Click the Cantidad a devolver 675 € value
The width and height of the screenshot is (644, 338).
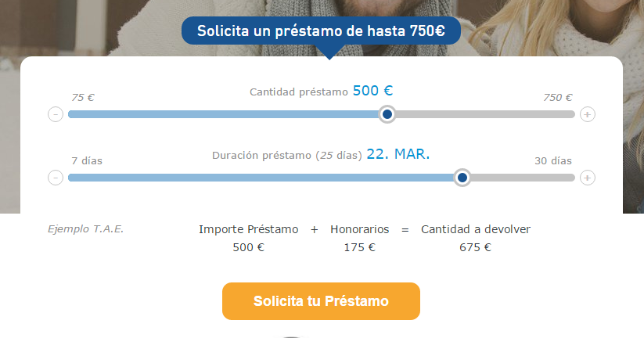[476, 247]
